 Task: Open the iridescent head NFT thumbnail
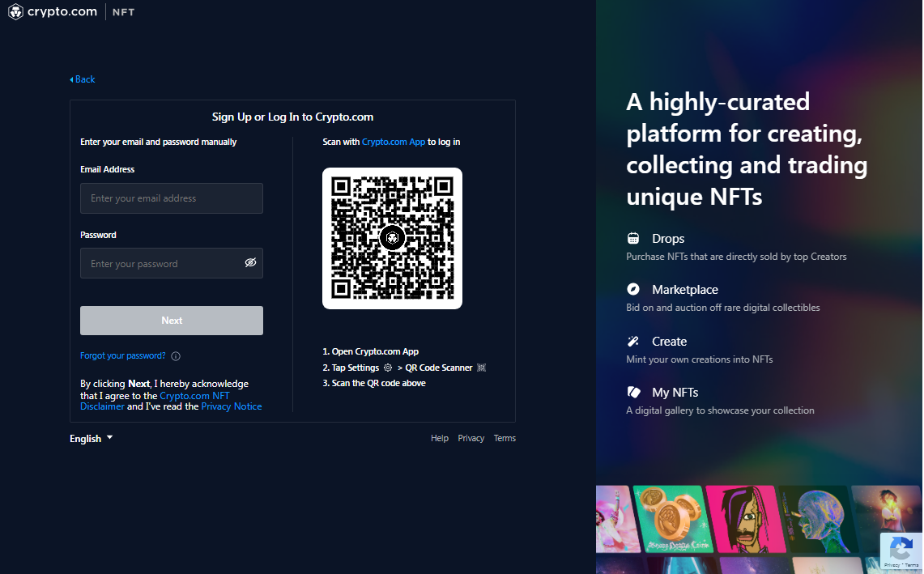tap(819, 519)
